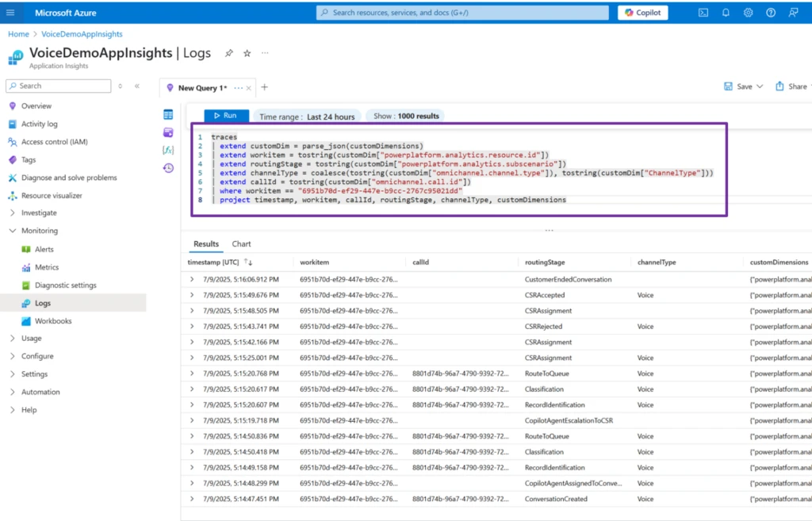Go to Home via the breadcrumb link

click(18, 34)
